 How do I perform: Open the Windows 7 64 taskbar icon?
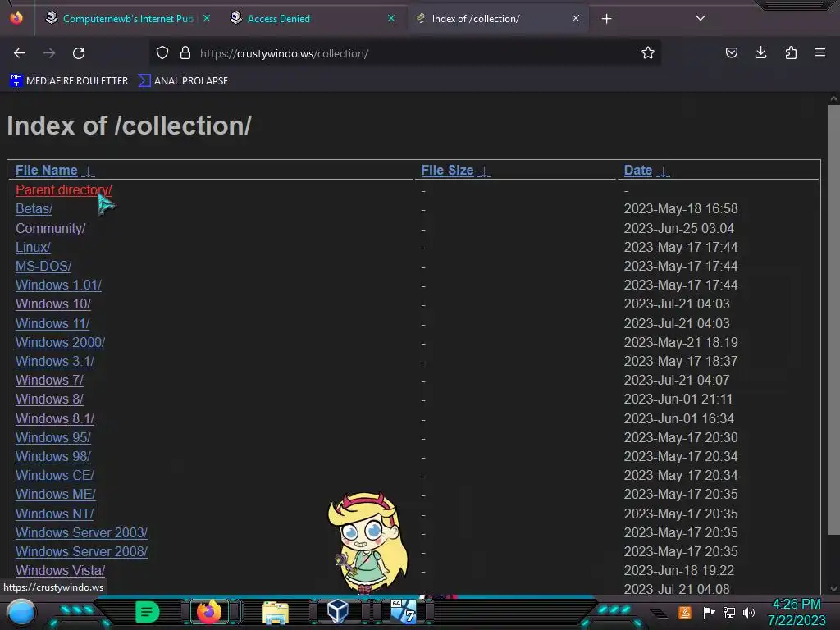click(404, 611)
